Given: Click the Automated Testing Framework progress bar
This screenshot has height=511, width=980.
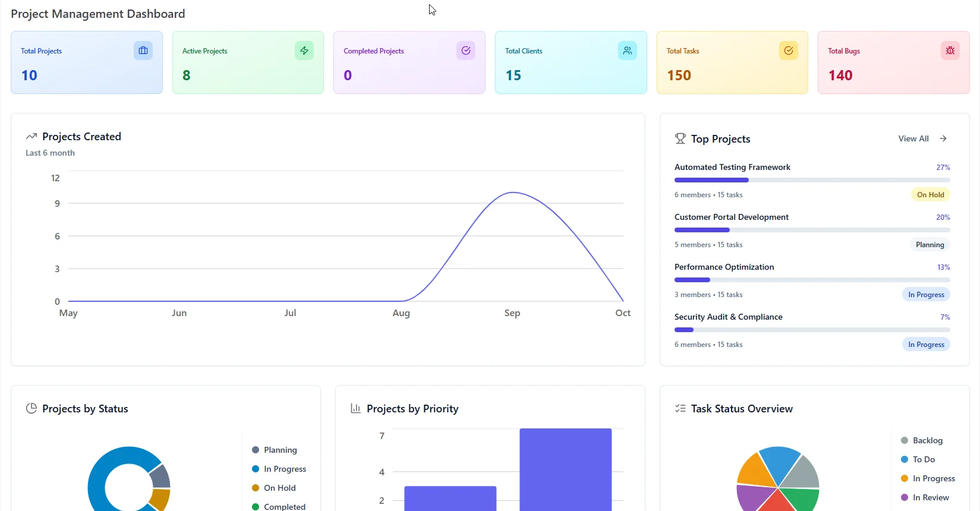Looking at the screenshot, I should [x=812, y=180].
